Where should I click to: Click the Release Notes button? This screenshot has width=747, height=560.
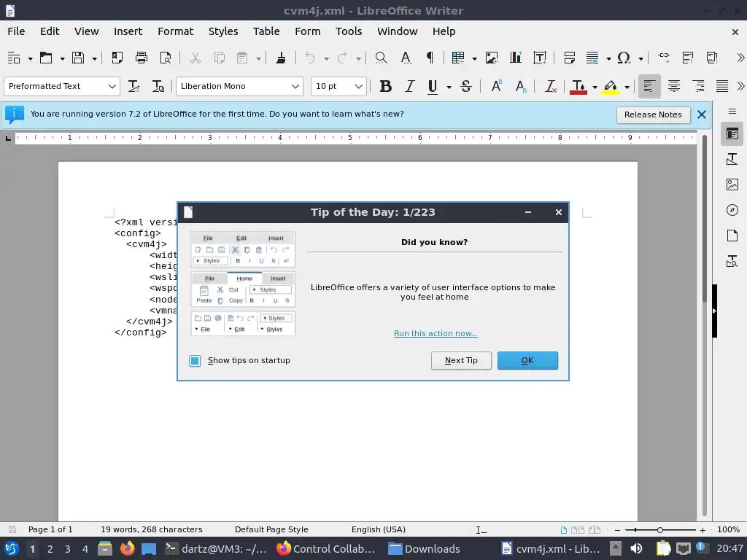653,114
